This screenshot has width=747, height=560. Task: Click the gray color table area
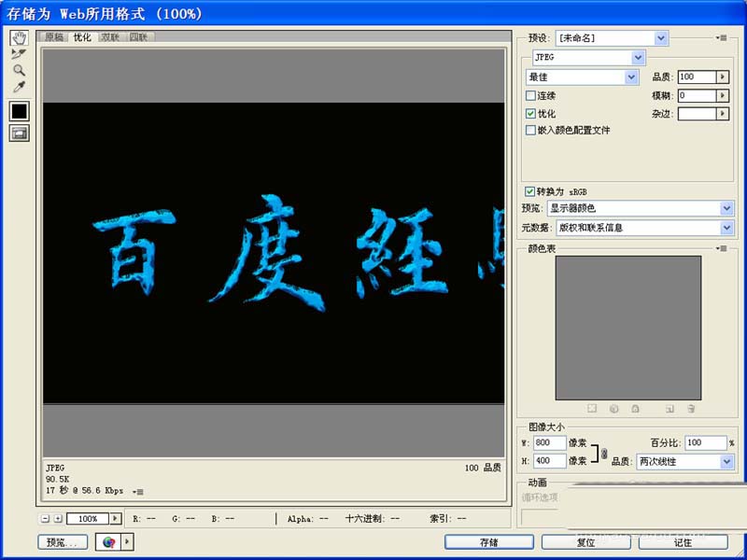point(627,328)
